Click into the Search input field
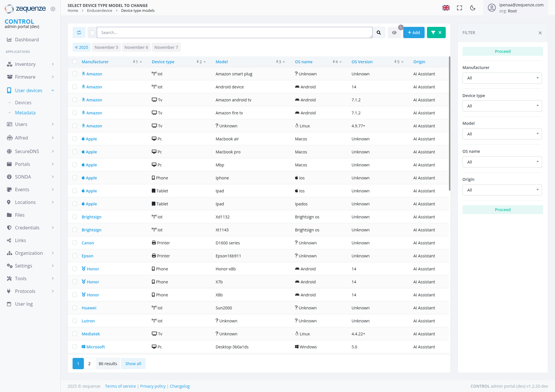Screen dimensions: 555x392 tap(234, 33)
